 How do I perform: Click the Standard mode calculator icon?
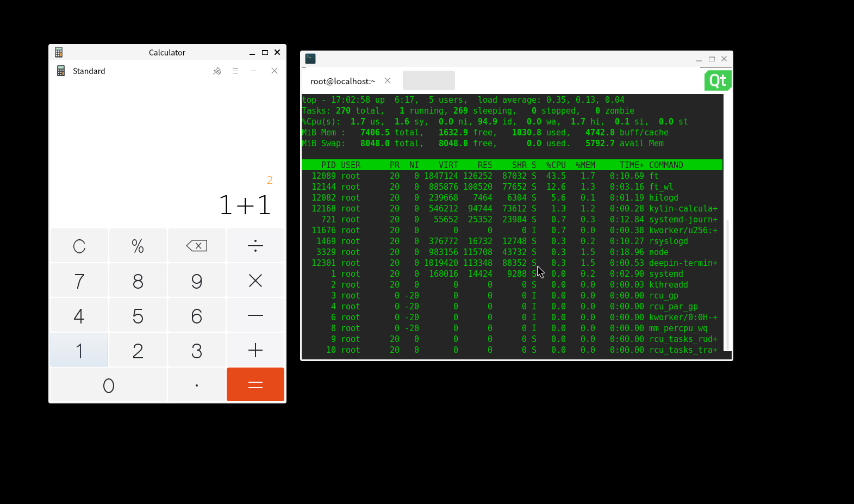point(61,71)
